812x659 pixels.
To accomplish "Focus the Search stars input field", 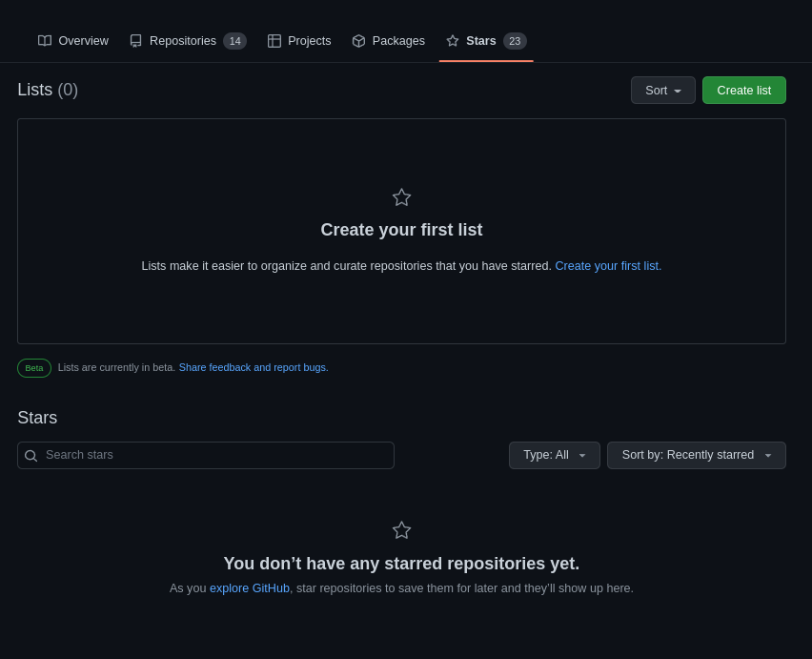I will [x=206, y=456].
